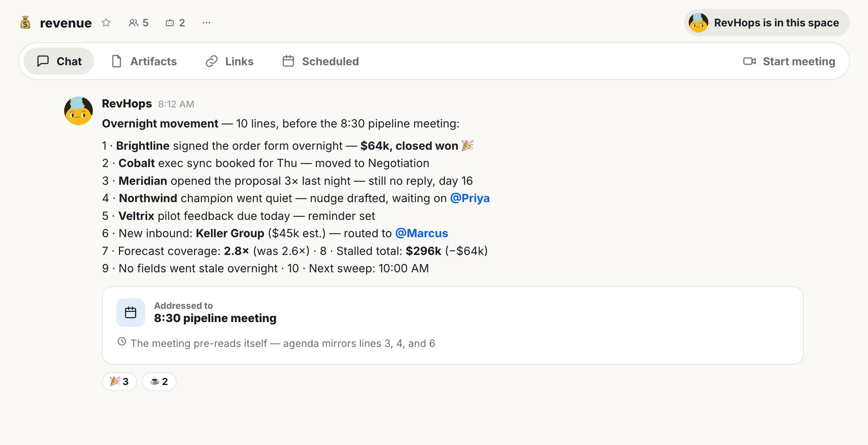Open the bots count showing 2
The image size is (868, 445).
pyautogui.click(x=175, y=23)
